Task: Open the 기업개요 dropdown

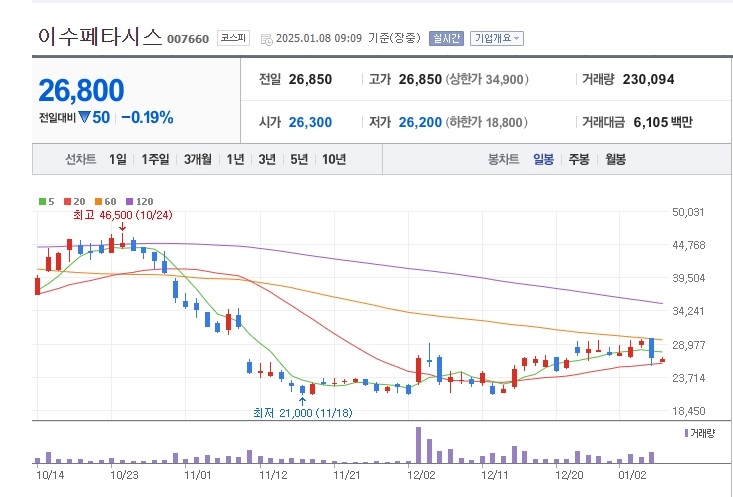Action: click(496, 39)
